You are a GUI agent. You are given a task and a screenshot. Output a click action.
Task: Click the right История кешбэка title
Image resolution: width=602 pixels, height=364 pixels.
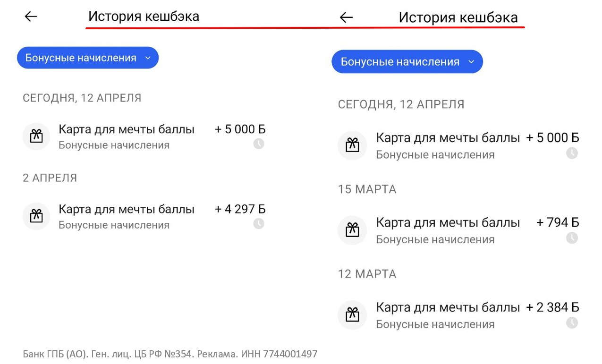[458, 18]
